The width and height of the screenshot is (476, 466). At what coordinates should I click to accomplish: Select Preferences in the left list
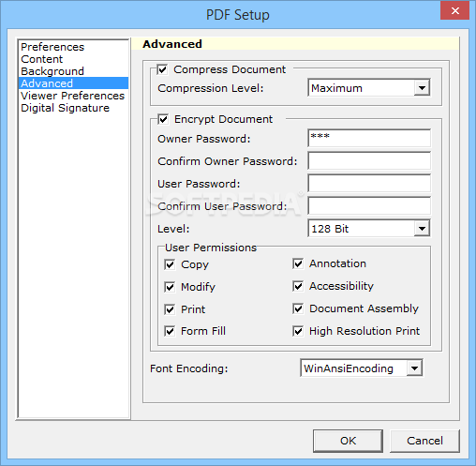pyautogui.click(x=73, y=47)
